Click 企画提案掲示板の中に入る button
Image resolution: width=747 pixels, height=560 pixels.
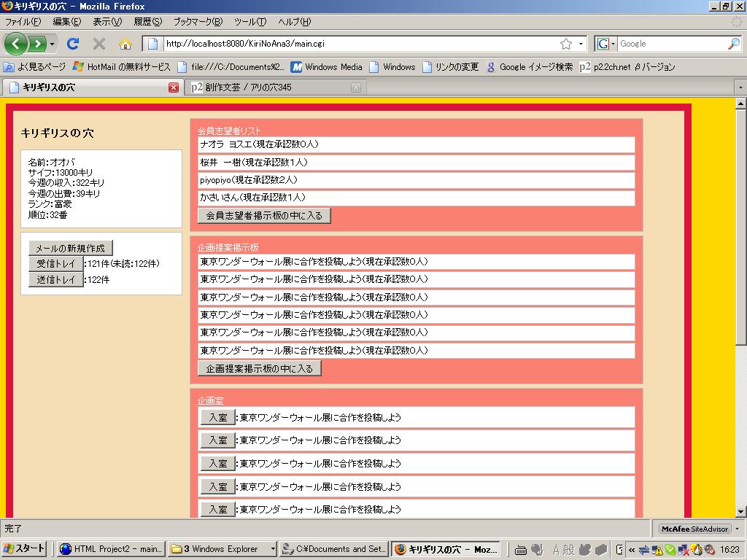click(x=259, y=368)
